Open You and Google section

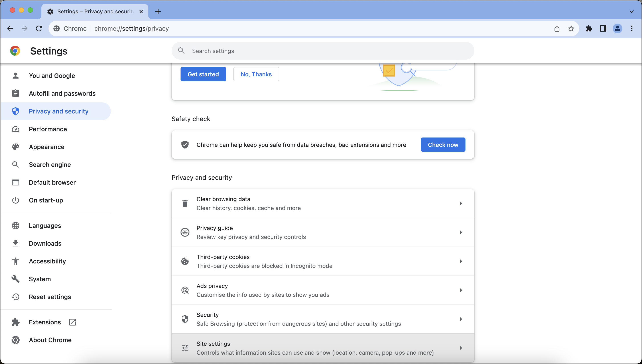(x=56, y=75)
